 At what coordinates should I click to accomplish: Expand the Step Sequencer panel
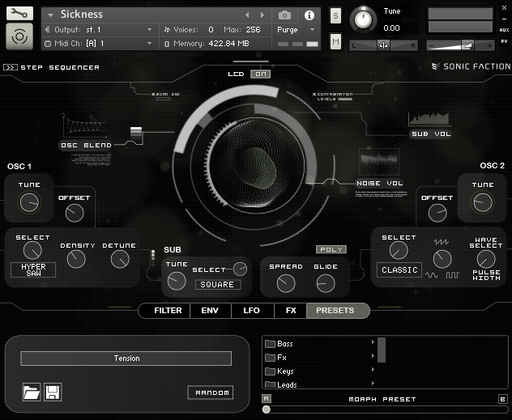click(x=11, y=67)
